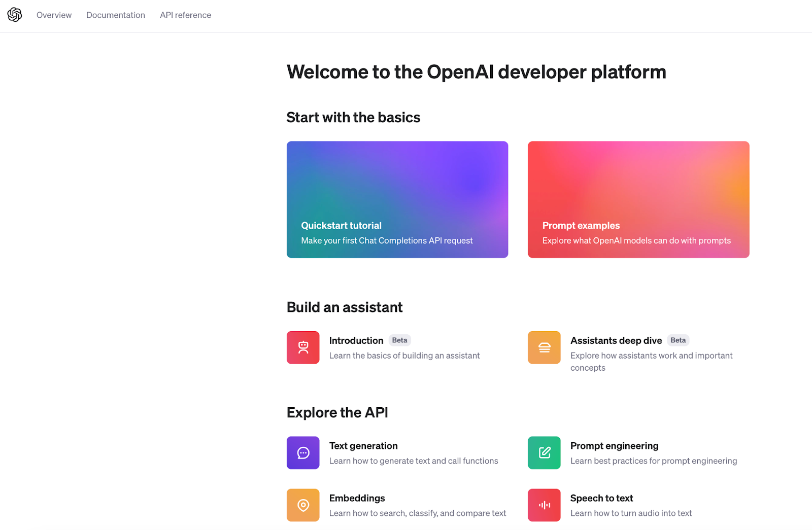Open the Quickstart tutorial card
Viewport: 812px width, 530px height.
click(397, 199)
